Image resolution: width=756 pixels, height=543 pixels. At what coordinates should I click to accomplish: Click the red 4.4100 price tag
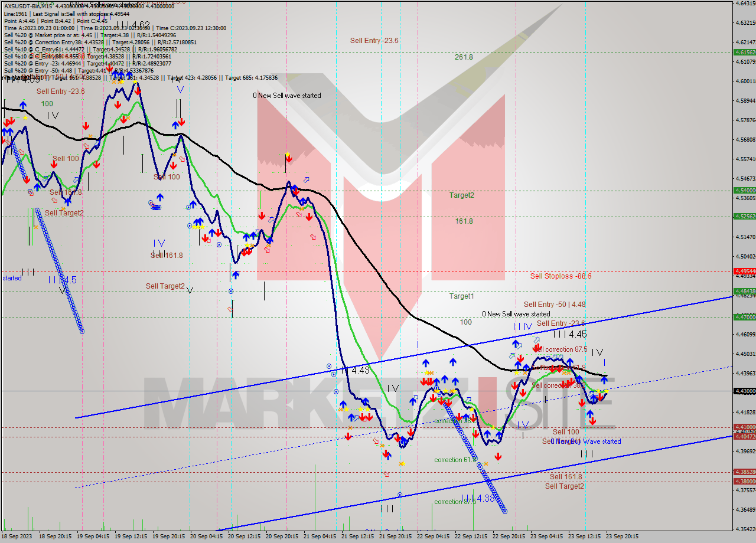coord(744,427)
